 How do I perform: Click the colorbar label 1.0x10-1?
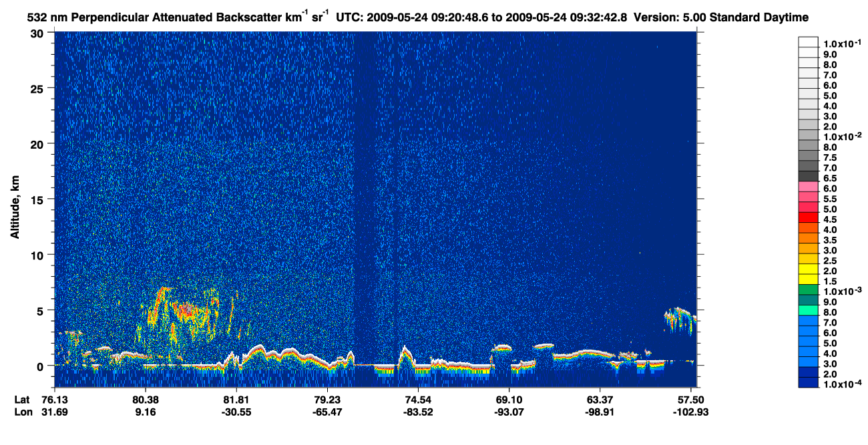pyautogui.click(x=843, y=43)
